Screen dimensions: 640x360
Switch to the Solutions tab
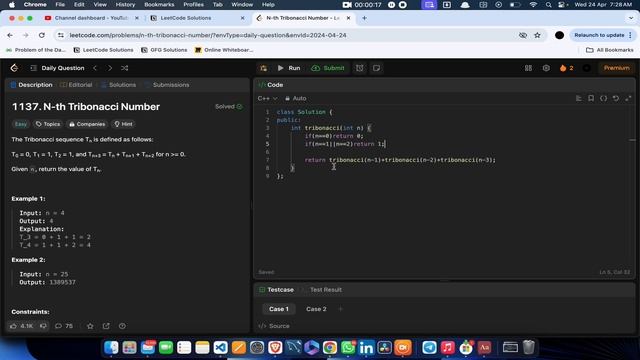(118, 85)
